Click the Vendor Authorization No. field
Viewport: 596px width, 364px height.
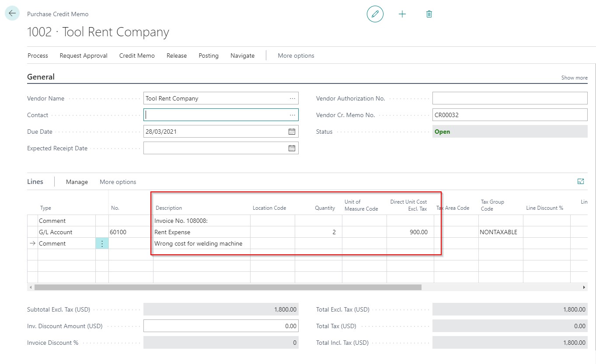509,98
